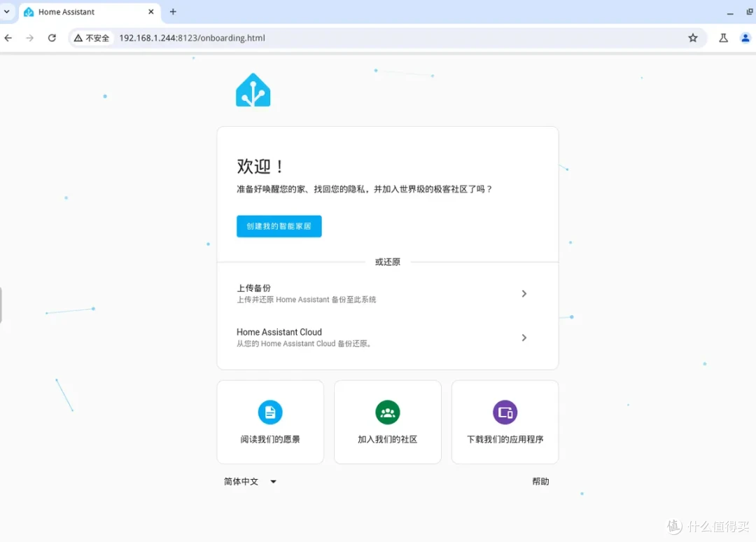Click 创建我的智能家居 button
756x542 pixels.
[x=279, y=226]
